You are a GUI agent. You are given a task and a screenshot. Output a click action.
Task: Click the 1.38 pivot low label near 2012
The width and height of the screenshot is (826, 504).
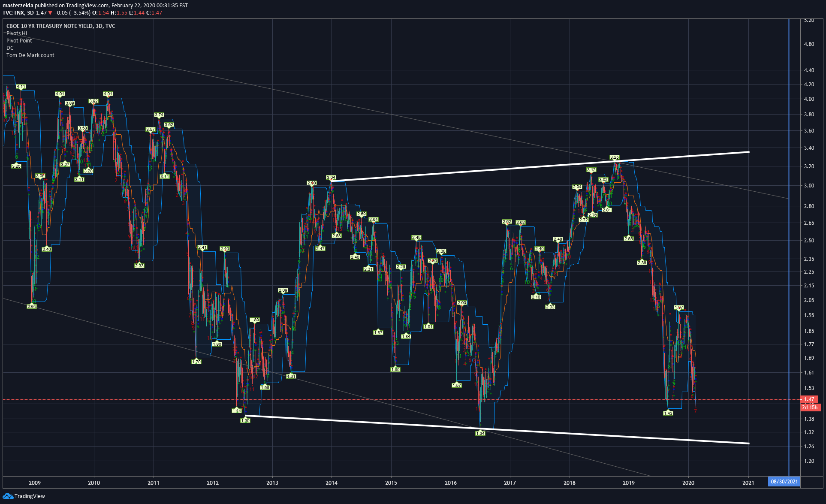tap(245, 420)
